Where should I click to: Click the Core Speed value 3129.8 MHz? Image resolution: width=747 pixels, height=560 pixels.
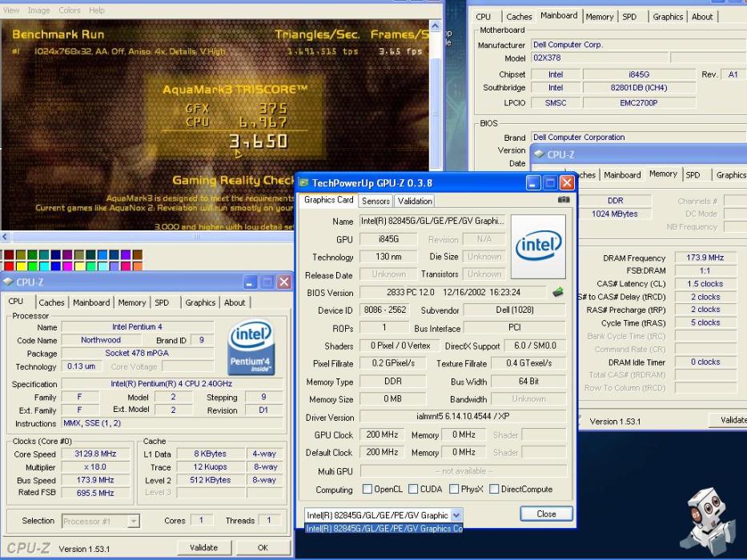click(95, 454)
